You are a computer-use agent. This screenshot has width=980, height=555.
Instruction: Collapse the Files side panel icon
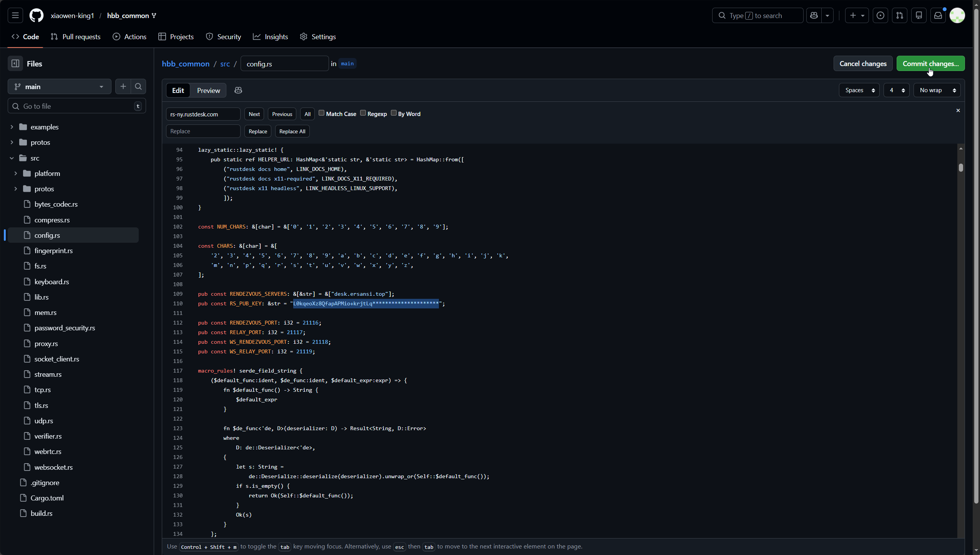[15, 64]
